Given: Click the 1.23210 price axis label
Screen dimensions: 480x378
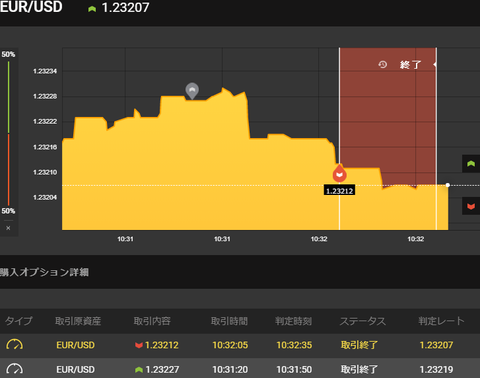Looking at the screenshot, I should click(x=45, y=172).
